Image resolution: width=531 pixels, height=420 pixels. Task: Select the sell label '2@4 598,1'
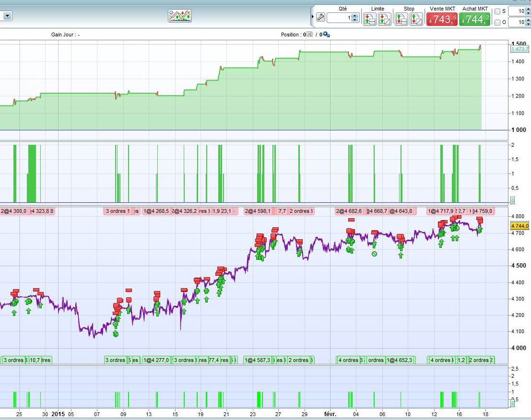(258, 211)
